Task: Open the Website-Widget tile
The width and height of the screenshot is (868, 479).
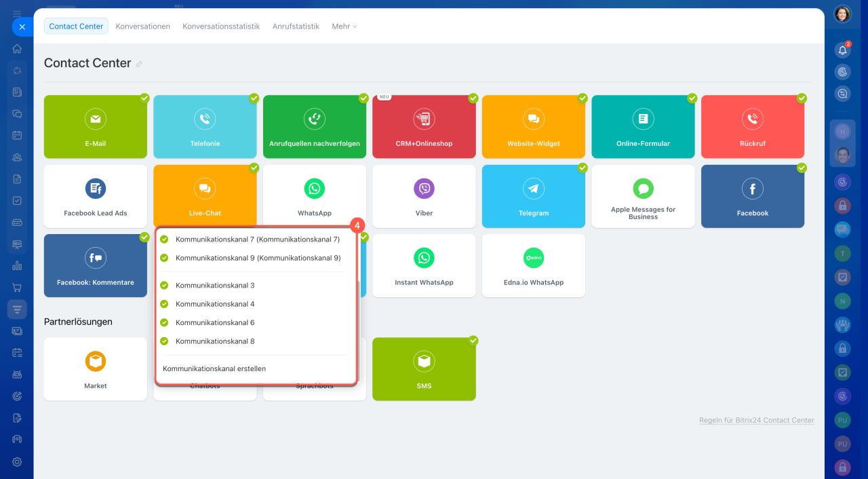Action: pos(534,127)
